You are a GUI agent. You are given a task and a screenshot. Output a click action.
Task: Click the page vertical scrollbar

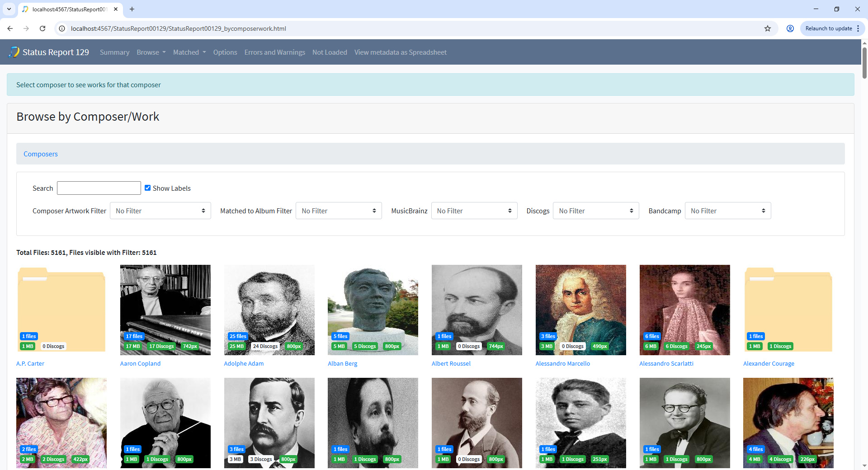coord(864,63)
